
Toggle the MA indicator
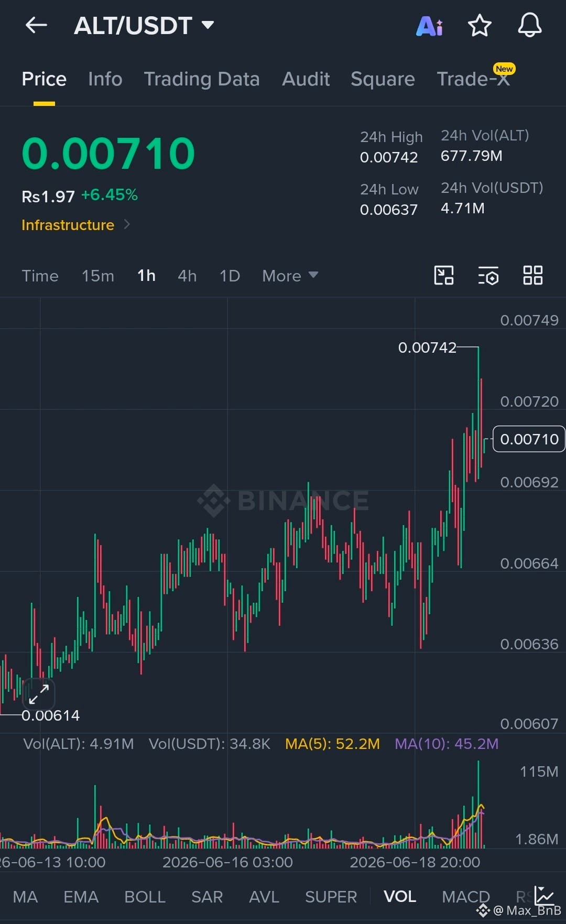[x=25, y=897]
